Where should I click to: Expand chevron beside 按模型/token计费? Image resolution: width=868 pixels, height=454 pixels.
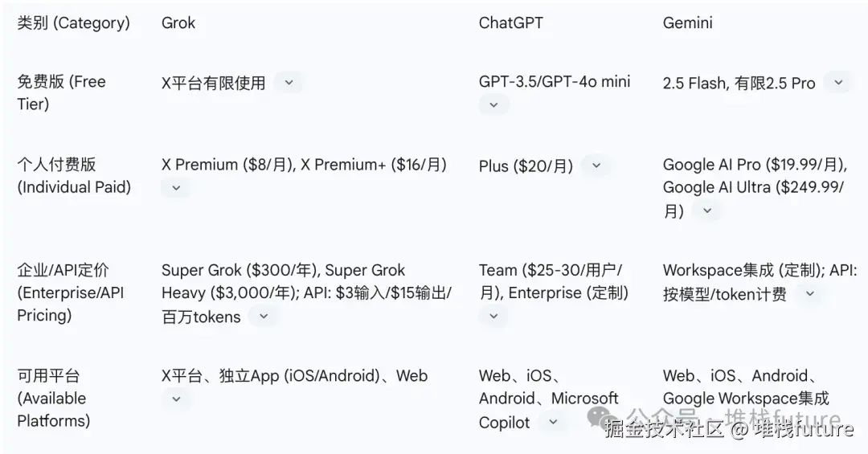pos(809,294)
